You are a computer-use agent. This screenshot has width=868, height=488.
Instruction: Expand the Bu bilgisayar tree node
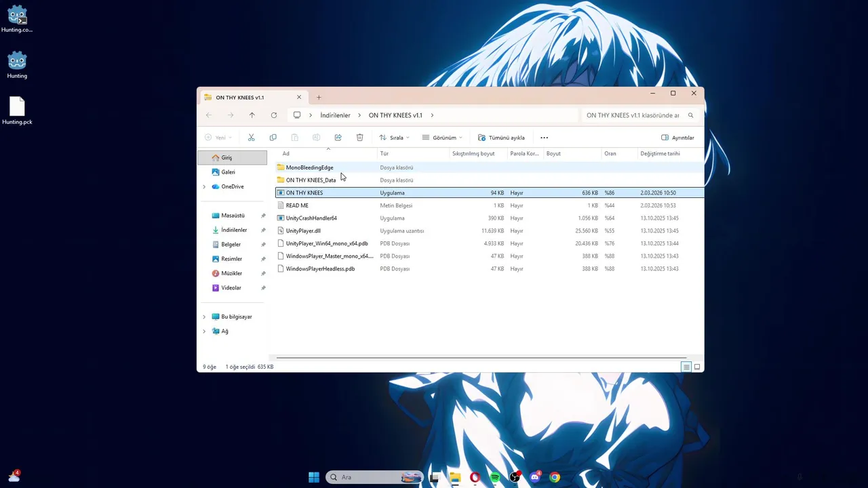204,317
